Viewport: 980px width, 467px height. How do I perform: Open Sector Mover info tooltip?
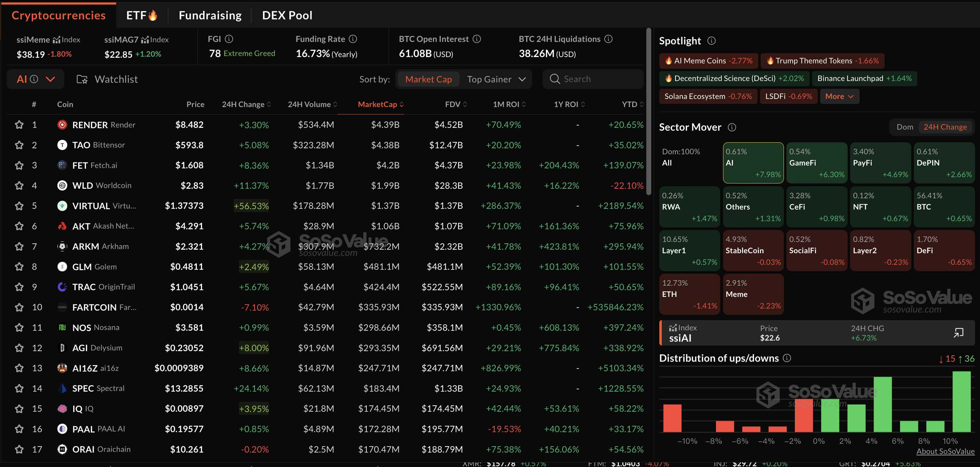(x=732, y=127)
